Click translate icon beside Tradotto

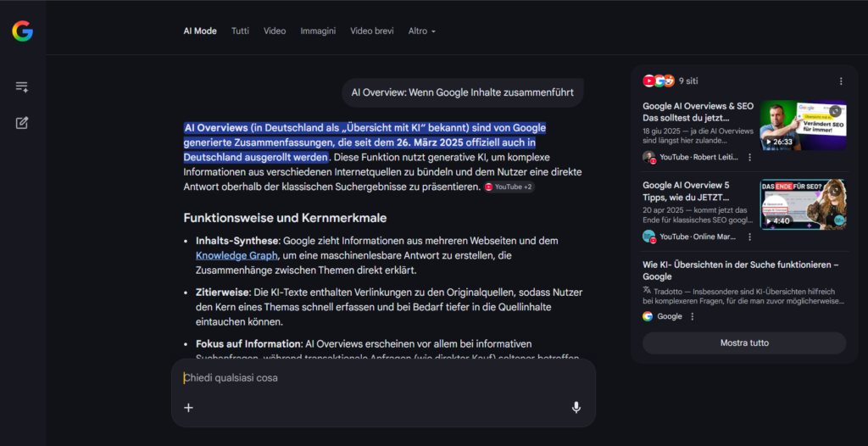(647, 290)
